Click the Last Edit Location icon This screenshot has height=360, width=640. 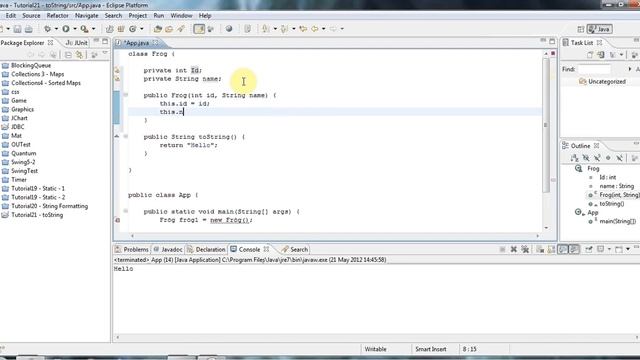click(x=303, y=29)
